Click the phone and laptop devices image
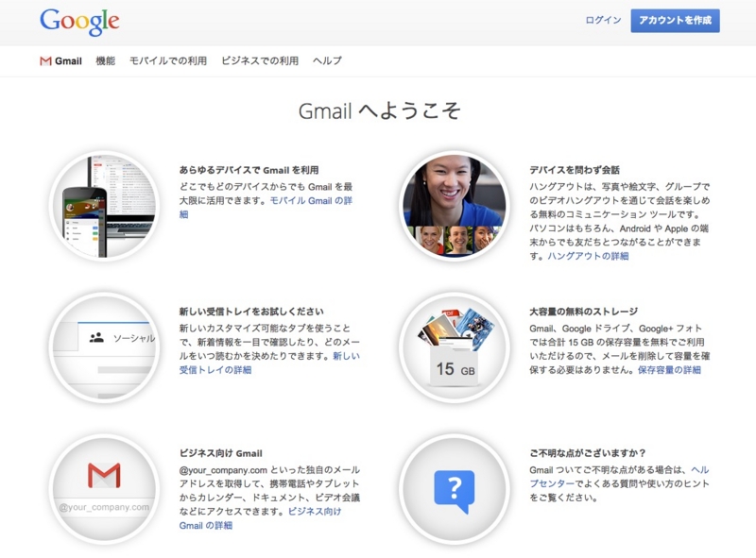The width and height of the screenshot is (756, 558). coord(104,206)
